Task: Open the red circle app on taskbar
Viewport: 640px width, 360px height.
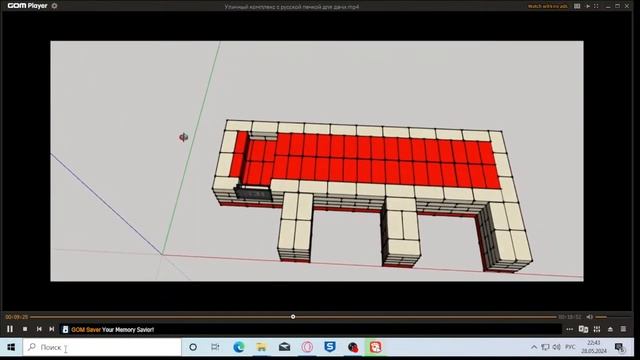Action: [x=353, y=347]
